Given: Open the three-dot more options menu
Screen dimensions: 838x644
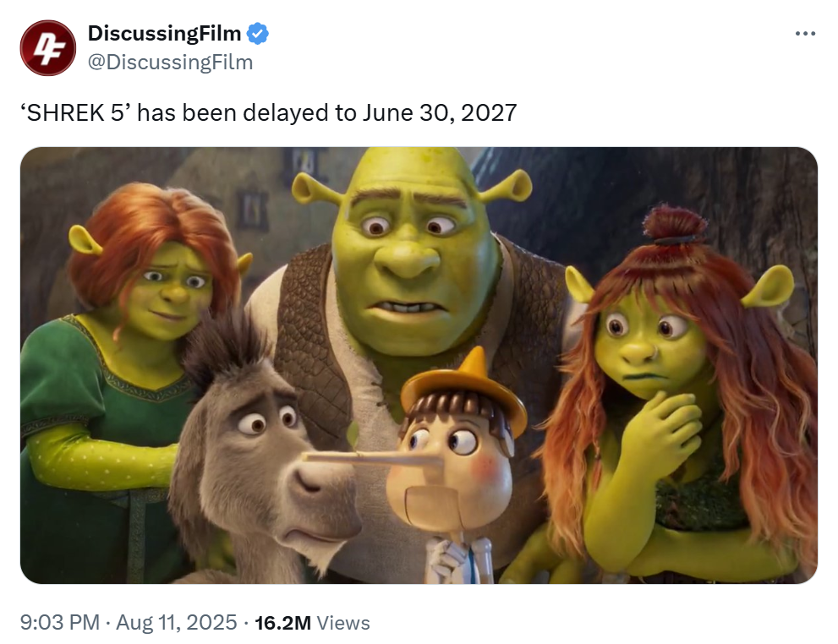Looking at the screenshot, I should (x=805, y=34).
